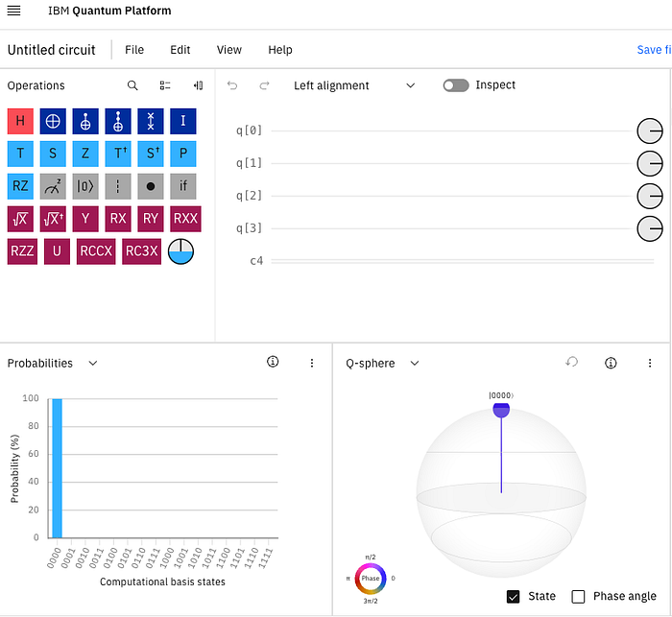Screen dimensions: 672x617
Task: Uncheck the State checkbox
Action: 513,597
